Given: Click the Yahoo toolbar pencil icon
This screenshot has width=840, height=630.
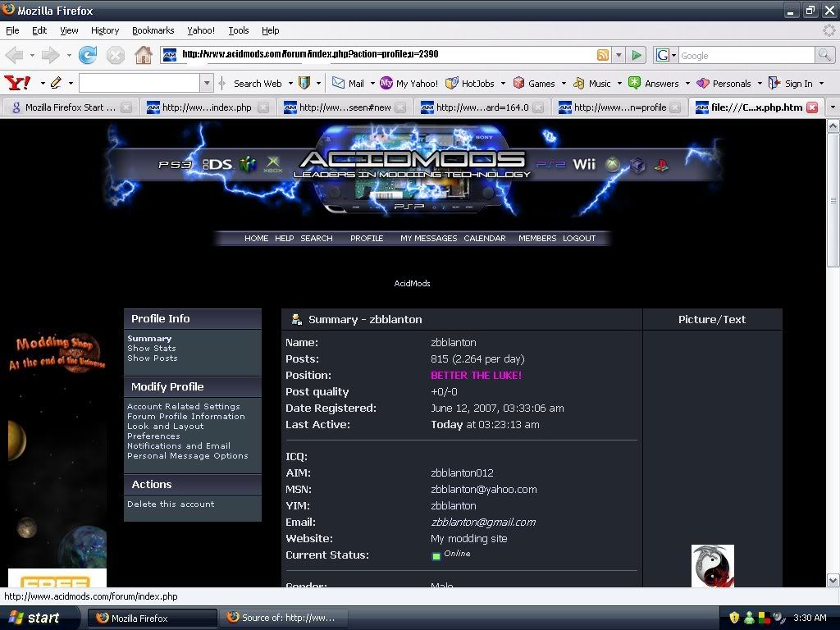Looking at the screenshot, I should point(56,83).
